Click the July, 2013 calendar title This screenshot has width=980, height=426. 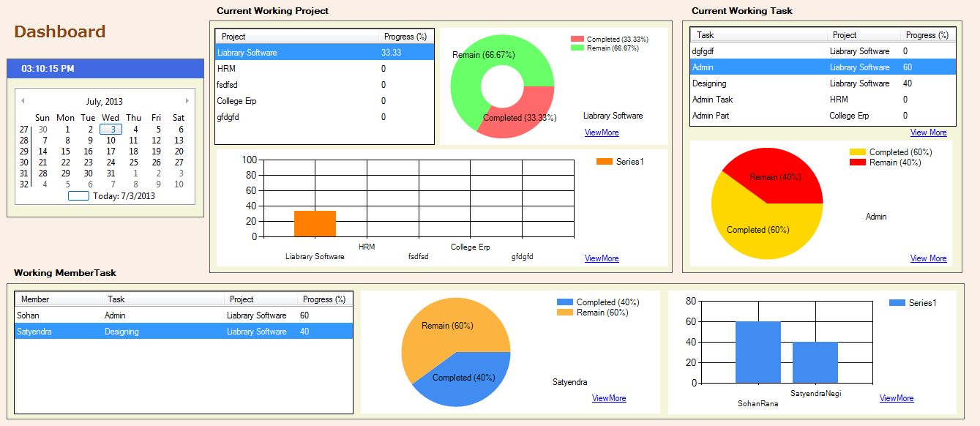(105, 102)
